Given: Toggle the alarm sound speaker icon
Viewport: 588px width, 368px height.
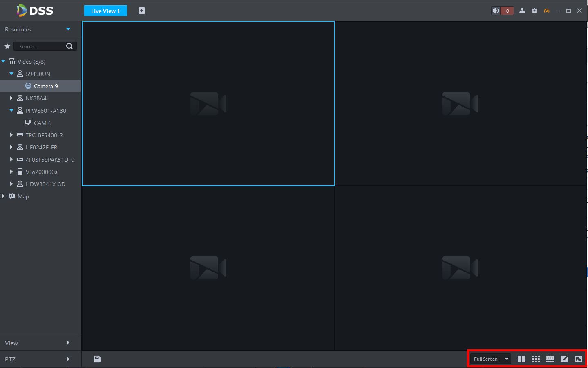Looking at the screenshot, I should pyautogui.click(x=496, y=11).
